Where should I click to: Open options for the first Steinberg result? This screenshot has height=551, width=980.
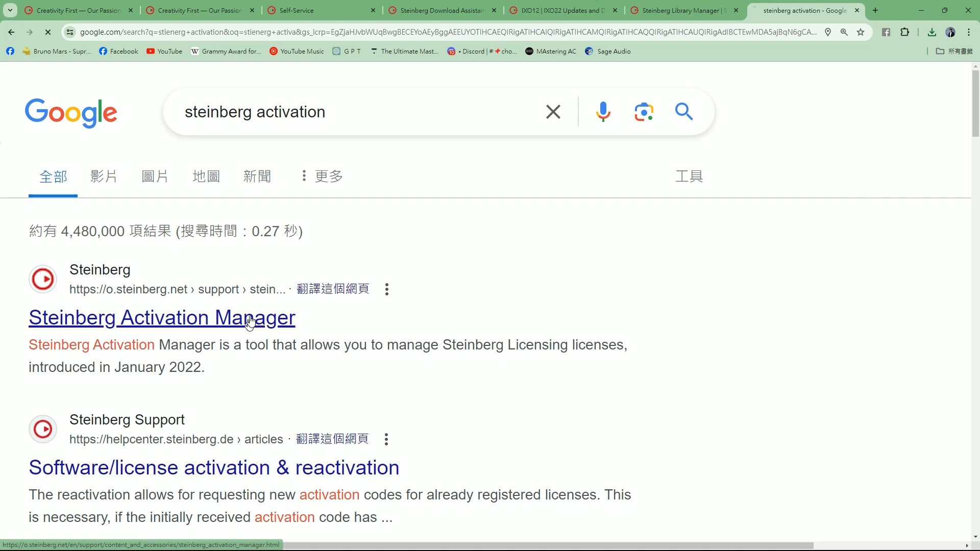(x=387, y=289)
